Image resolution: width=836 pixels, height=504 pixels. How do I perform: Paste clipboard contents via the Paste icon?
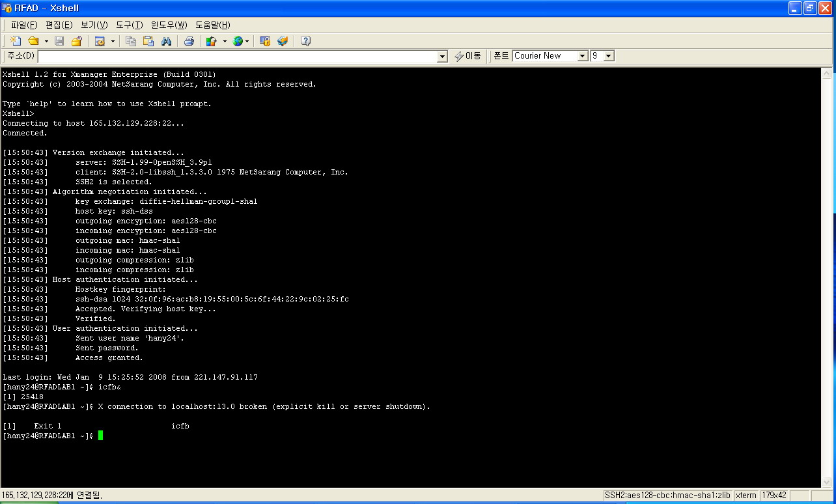150,40
